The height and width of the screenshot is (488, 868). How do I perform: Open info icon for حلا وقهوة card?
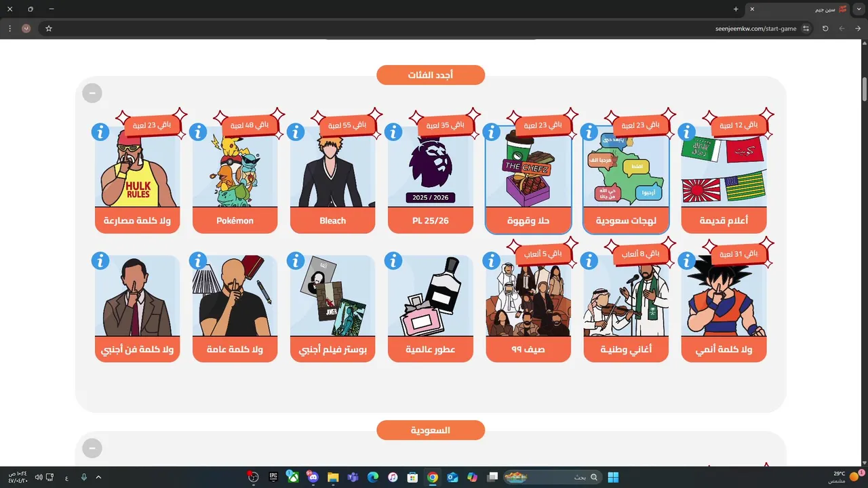click(x=491, y=132)
